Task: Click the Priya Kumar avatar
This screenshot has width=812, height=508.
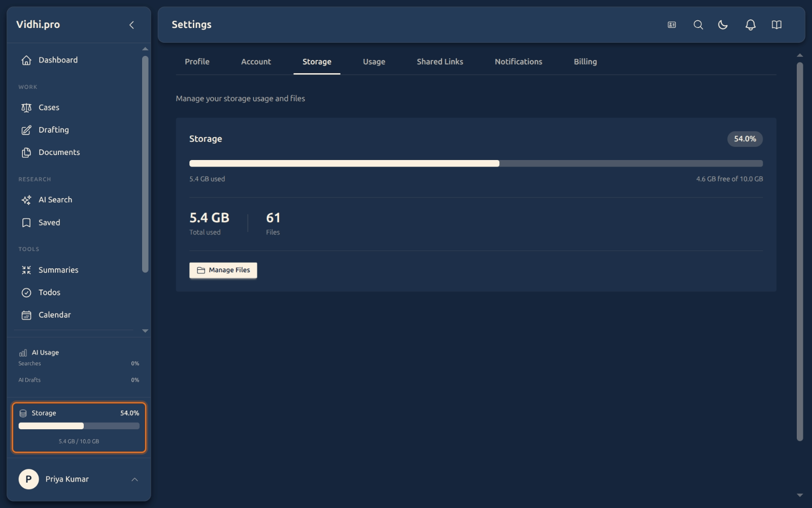Action: tap(28, 479)
